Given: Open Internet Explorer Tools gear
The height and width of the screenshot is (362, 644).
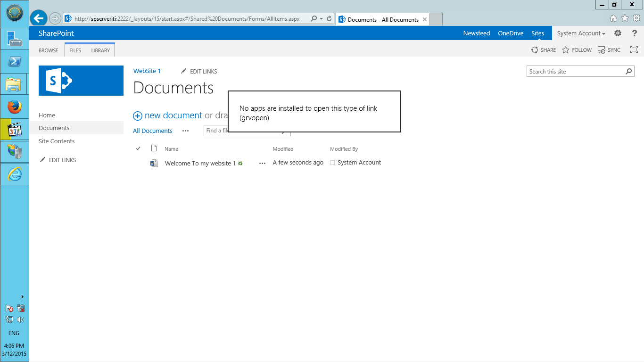Looking at the screenshot, I should 636,18.
